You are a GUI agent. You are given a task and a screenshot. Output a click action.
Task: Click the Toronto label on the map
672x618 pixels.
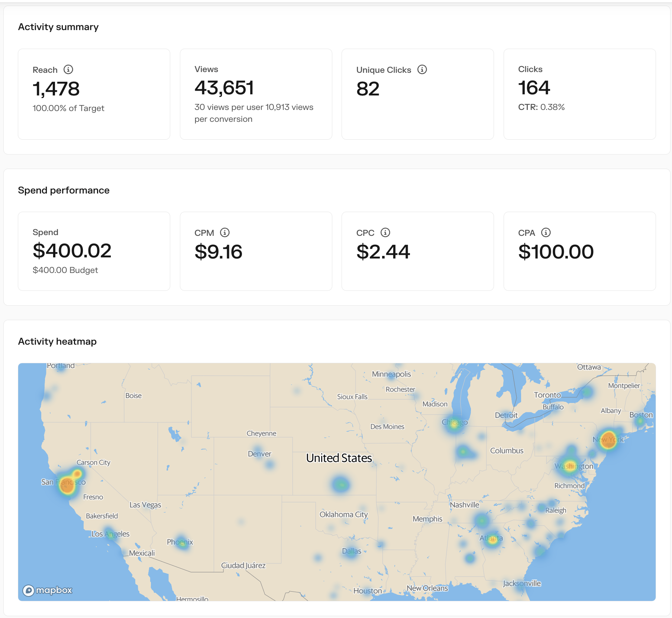[547, 395]
